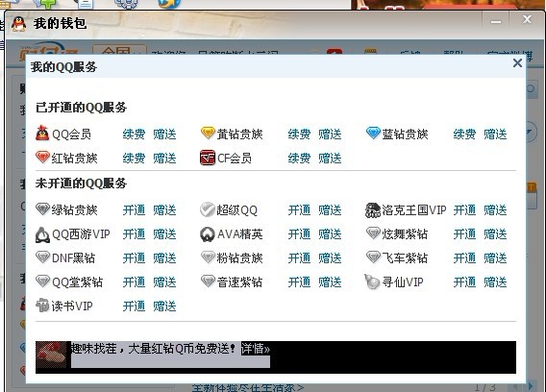The image size is (546, 392).
Task: Click the QQ西游VIP icon
Action: point(42,234)
